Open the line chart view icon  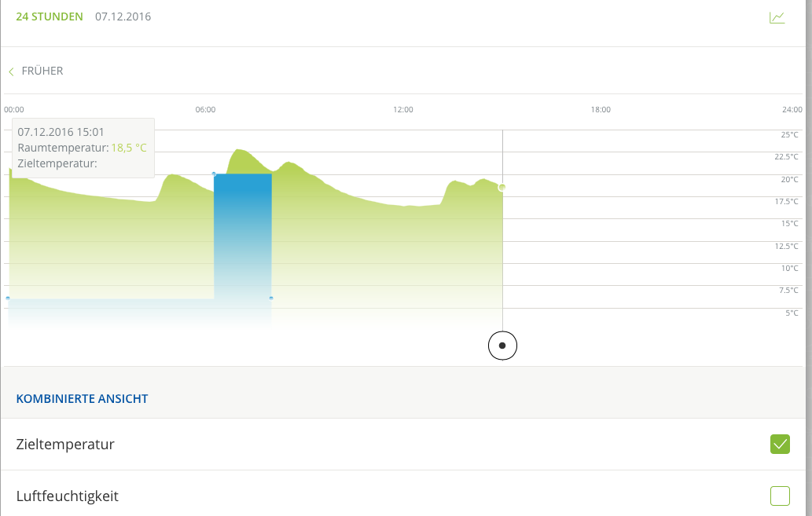pyautogui.click(x=777, y=17)
